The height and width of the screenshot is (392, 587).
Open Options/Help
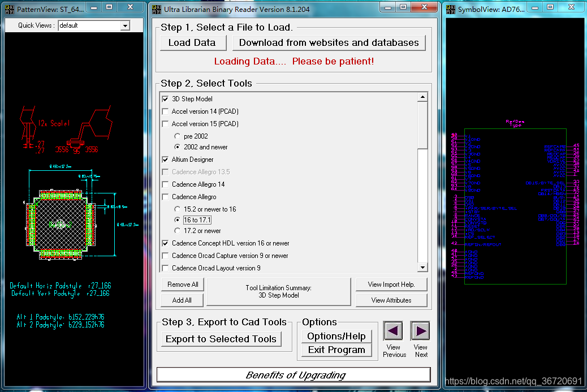point(336,336)
